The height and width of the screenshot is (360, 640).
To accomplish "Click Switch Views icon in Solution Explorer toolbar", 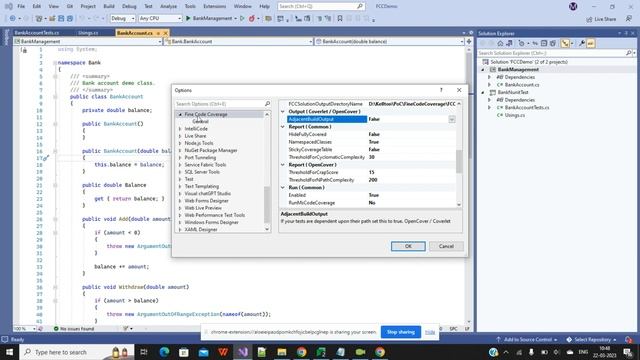I will pyautogui.click(x=509, y=43).
